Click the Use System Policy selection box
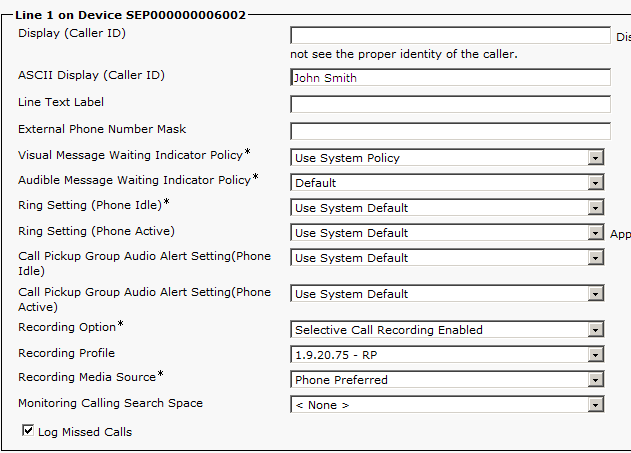631x453 pixels. [447, 158]
